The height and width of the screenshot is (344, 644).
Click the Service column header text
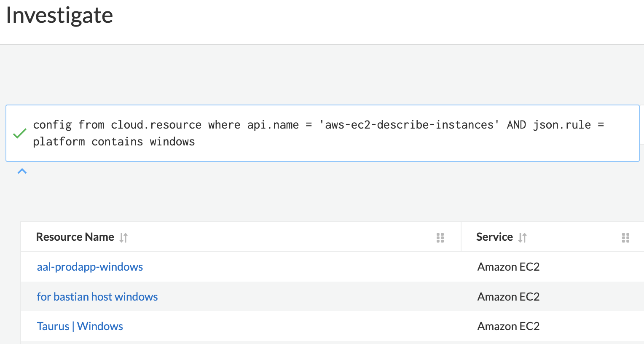click(494, 237)
